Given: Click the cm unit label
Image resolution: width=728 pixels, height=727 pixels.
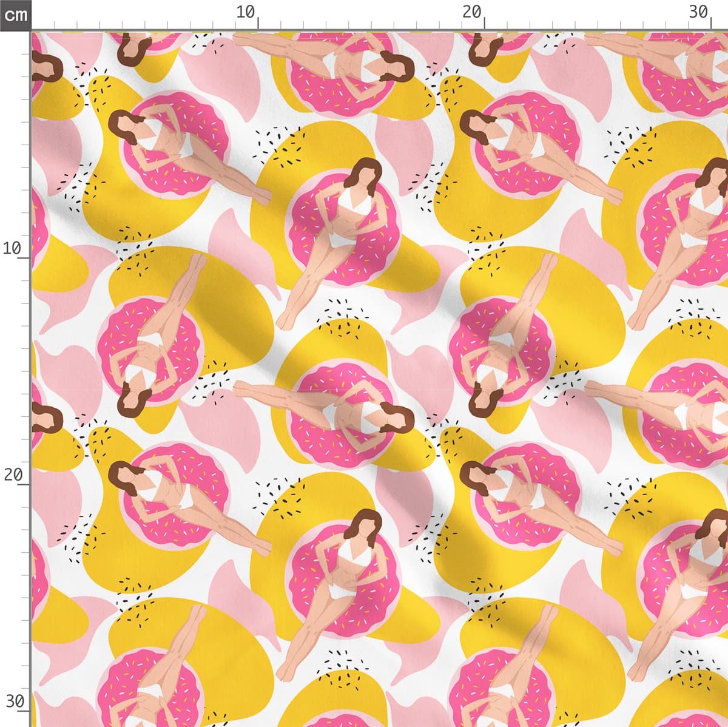Looking at the screenshot, I should click(15, 15).
